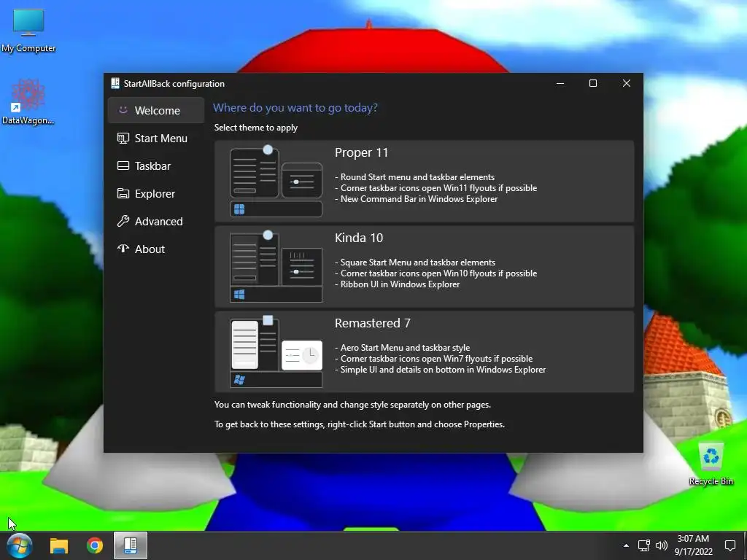
Task: Open the notification center icon
Action: (729, 545)
